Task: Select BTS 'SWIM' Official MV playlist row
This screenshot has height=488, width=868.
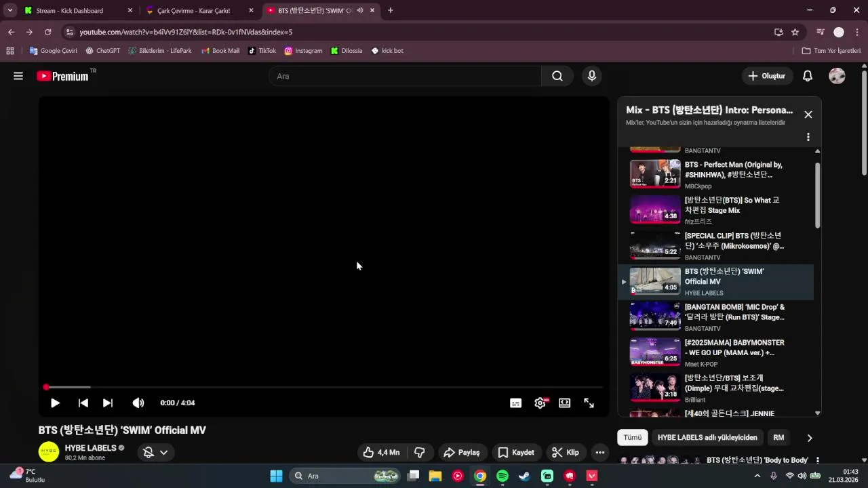Action: pyautogui.click(x=715, y=281)
